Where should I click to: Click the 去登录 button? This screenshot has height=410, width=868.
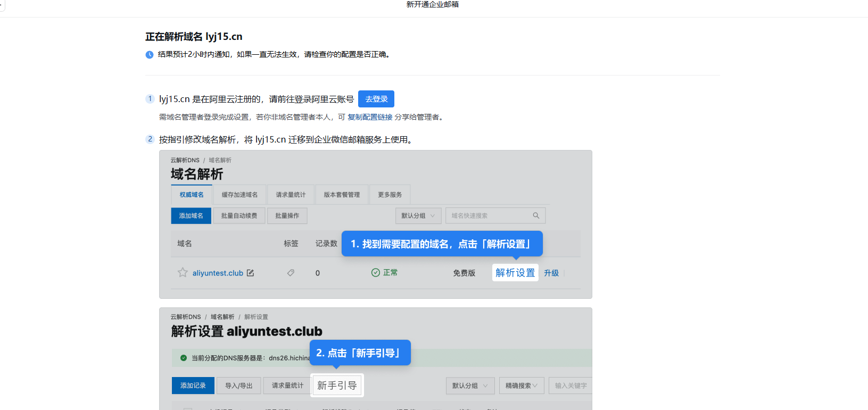click(x=376, y=99)
